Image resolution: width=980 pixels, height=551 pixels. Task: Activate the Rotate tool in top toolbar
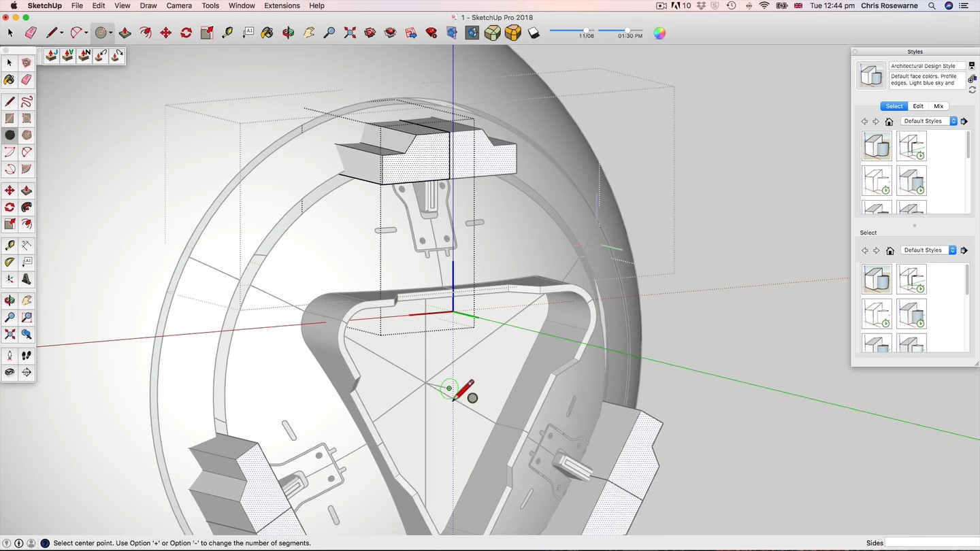(x=186, y=33)
